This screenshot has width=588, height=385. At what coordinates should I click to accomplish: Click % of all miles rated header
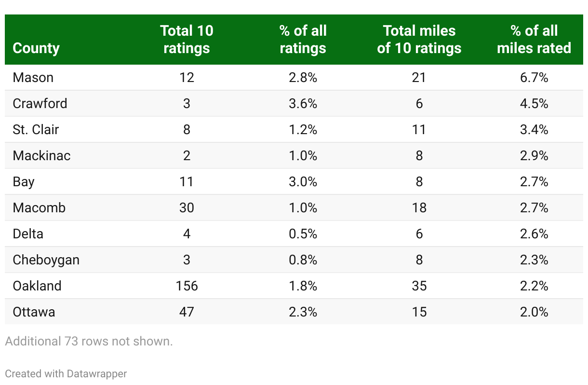click(534, 40)
